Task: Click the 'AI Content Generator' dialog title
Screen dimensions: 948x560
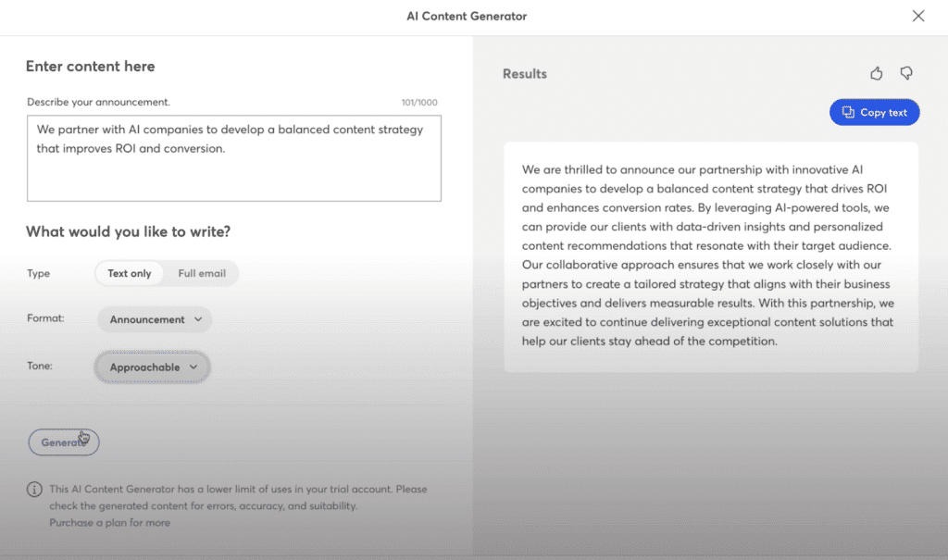Action: 467,17
